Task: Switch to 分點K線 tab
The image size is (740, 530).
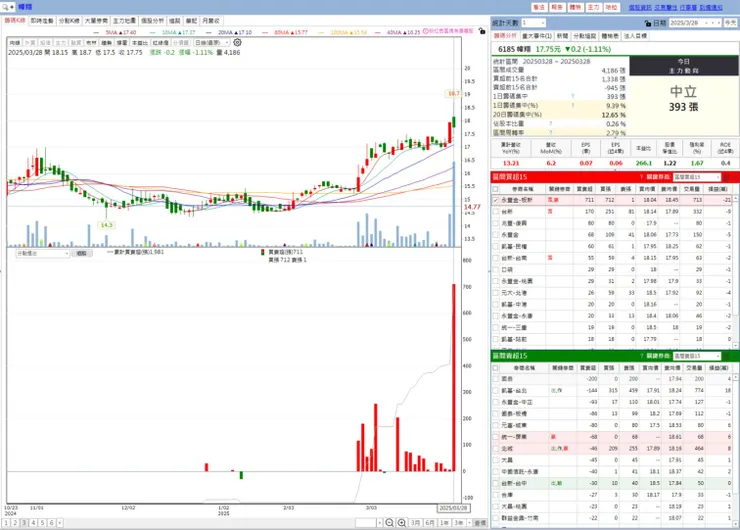Action: coord(69,21)
